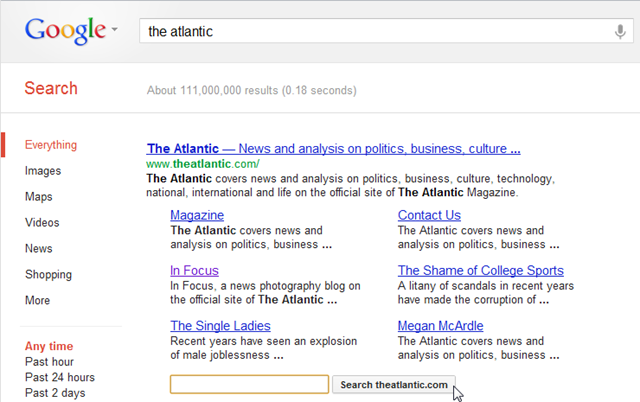Screen dimensions: 640x402
Task: Open The Shame of College Sports link
Action: 480,271
